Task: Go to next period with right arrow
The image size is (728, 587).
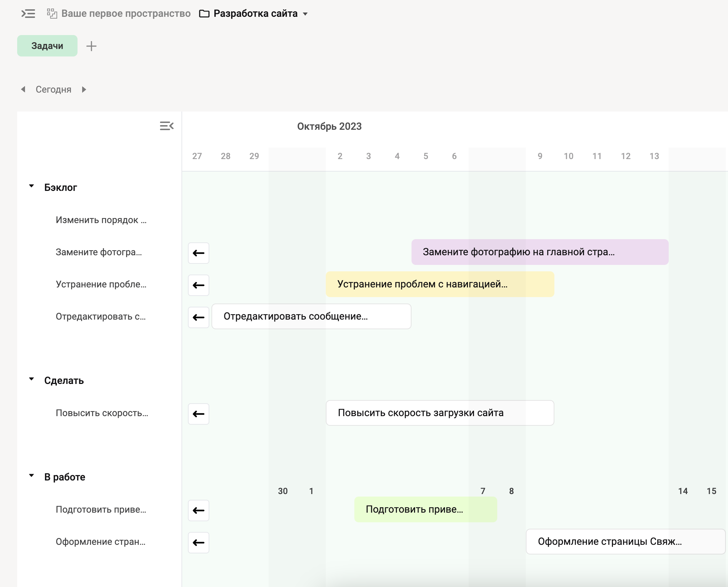Action: tap(84, 89)
